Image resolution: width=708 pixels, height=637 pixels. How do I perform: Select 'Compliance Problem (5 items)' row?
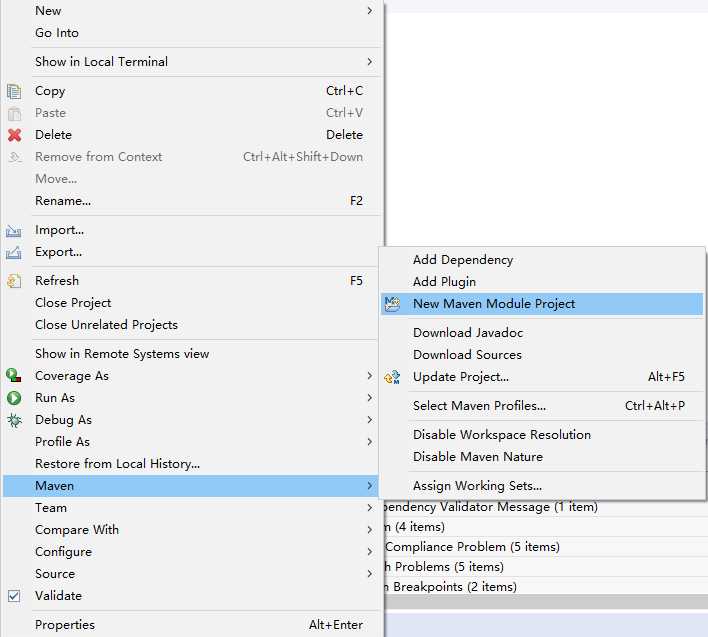coord(546,547)
